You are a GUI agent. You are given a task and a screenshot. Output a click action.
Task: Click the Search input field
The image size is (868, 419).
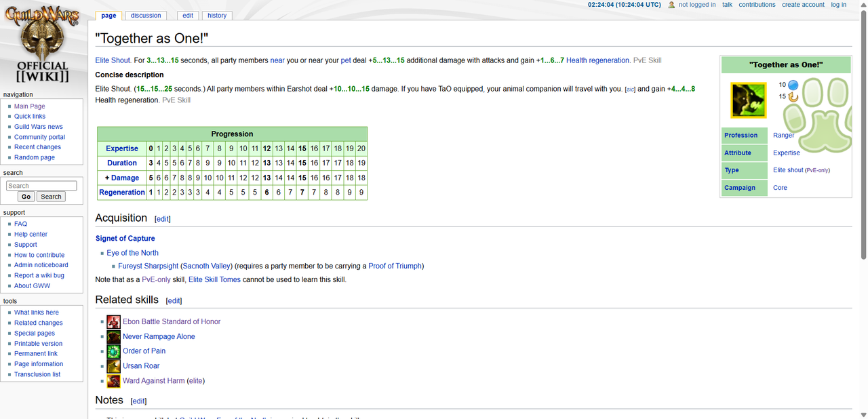pos(41,186)
